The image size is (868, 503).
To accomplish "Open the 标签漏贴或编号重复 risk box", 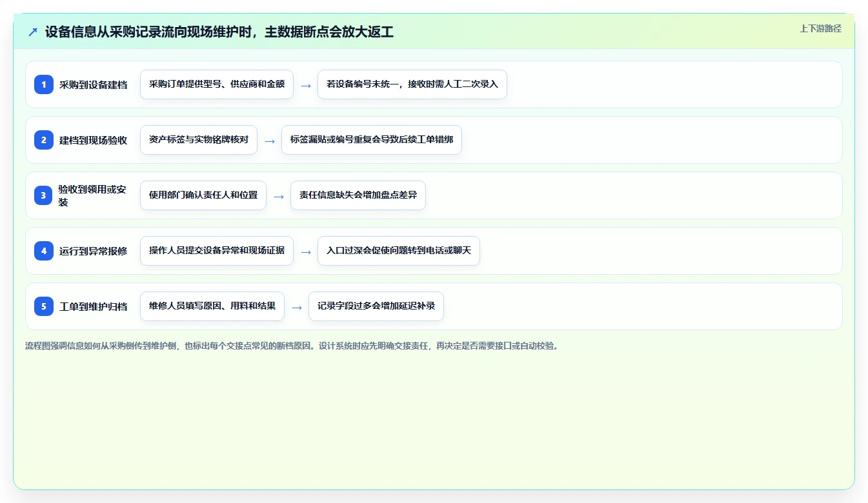I will pyautogui.click(x=372, y=140).
